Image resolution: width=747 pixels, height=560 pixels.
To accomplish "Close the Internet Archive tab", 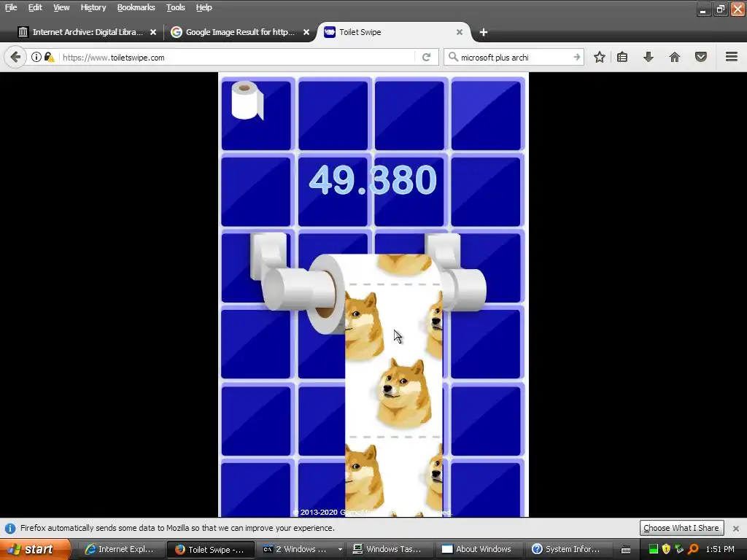I will pyautogui.click(x=153, y=32).
